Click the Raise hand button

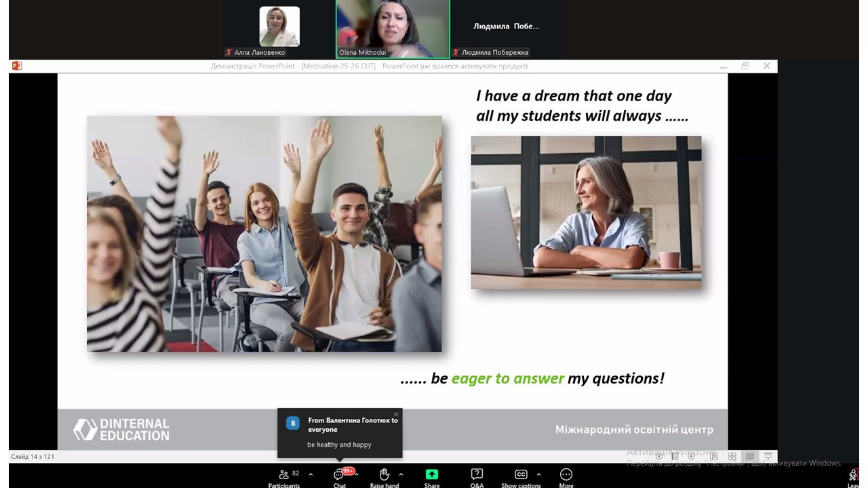tap(384, 478)
